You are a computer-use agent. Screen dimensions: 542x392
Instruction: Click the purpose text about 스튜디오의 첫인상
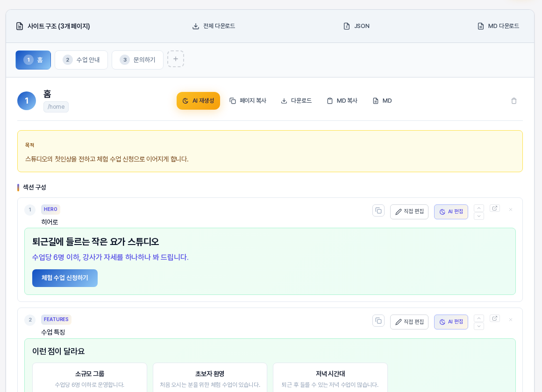(107, 159)
